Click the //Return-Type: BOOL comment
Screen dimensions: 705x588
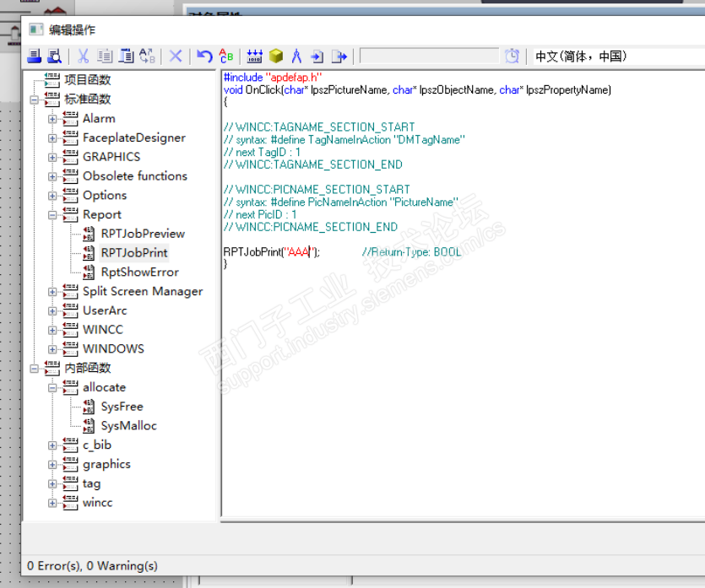click(412, 252)
